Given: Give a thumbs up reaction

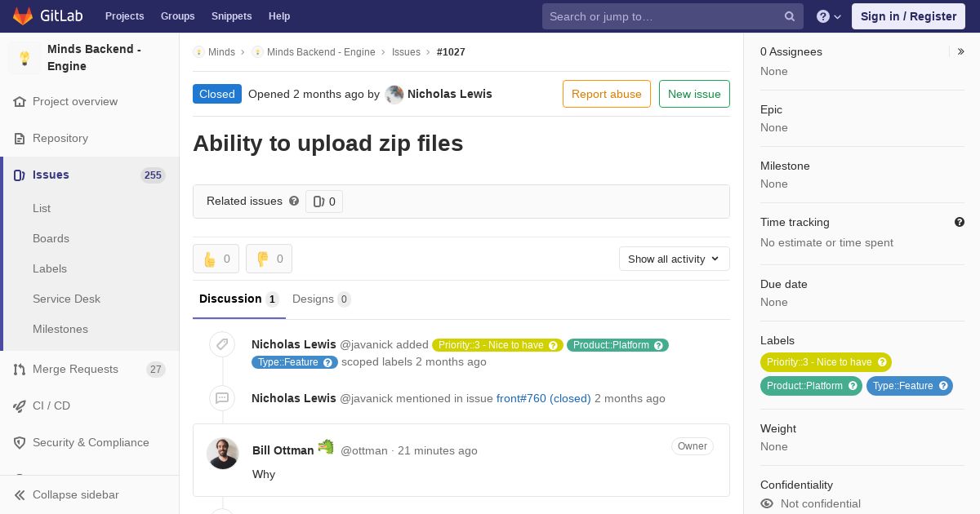Looking at the screenshot, I should 216,259.
